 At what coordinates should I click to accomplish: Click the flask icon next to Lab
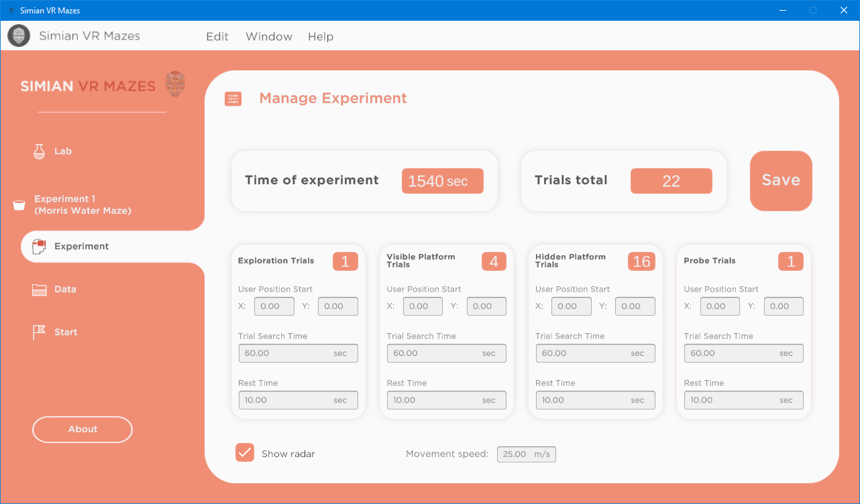click(x=39, y=151)
